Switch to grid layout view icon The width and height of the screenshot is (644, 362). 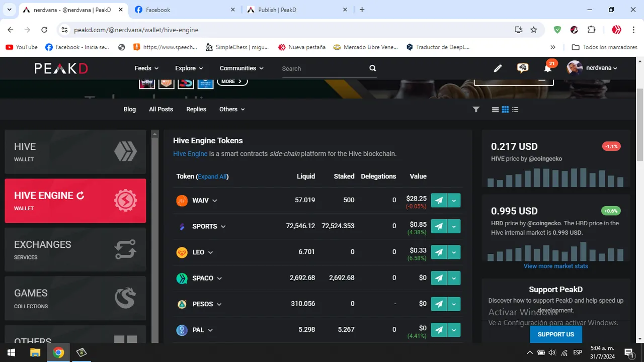(x=506, y=109)
